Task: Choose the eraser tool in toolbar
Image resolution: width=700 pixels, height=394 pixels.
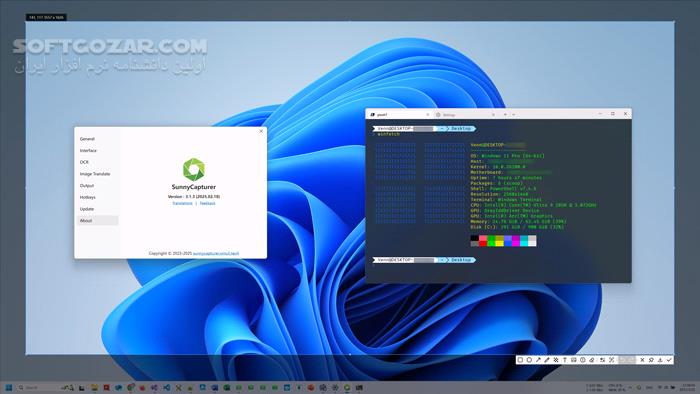Action: pyautogui.click(x=592, y=360)
